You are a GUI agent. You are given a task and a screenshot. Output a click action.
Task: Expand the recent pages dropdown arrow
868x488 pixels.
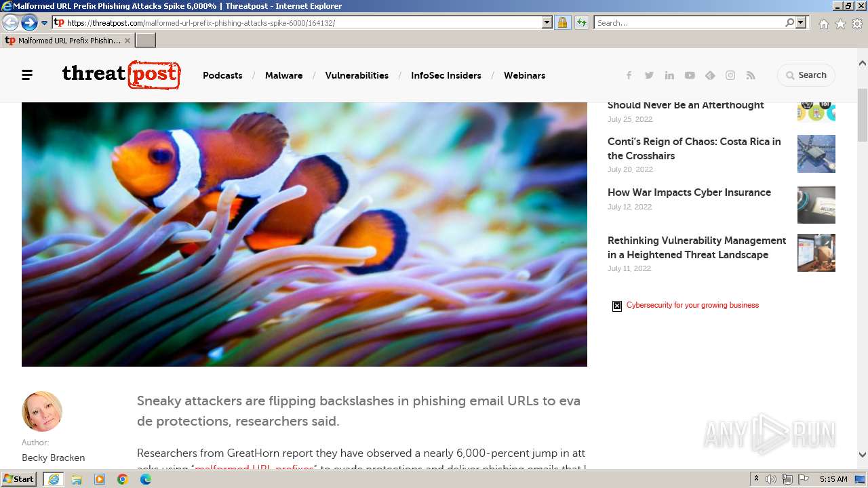tap(44, 22)
